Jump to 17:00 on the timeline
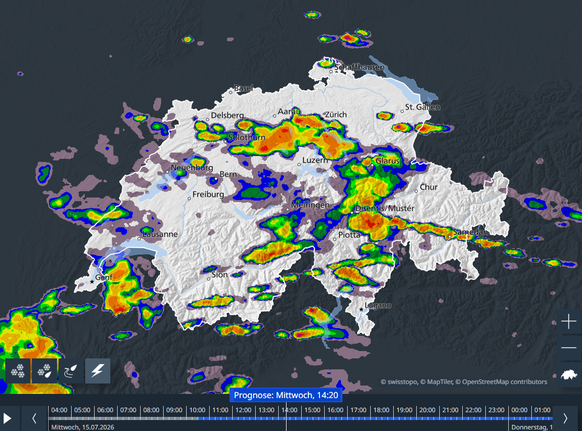Viewport: 582px width, 431px height. point(359,410)
